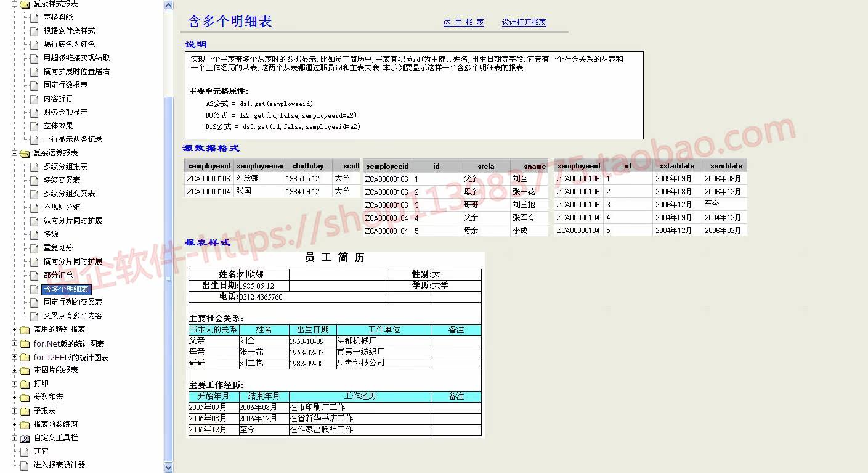The width and height of the screenshot is (868, 473).
Task: Select 交叉点有多个内容 in the tree
Action: point(73,316)
